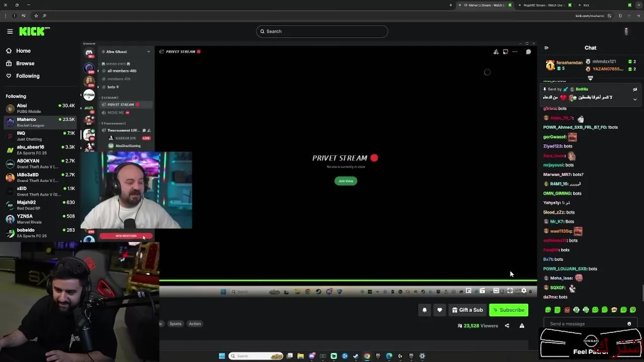Open Majah92 Red Dead RP channel
Image resolution: width=644 pixels, height=362 pixels.
point(40,205)
